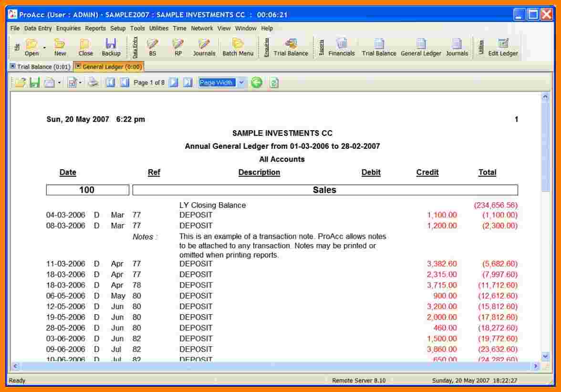The width and height of the screenshot is (561, 392).
Task: Open the Page Width zoom dropdown
Action: point(242,83)
